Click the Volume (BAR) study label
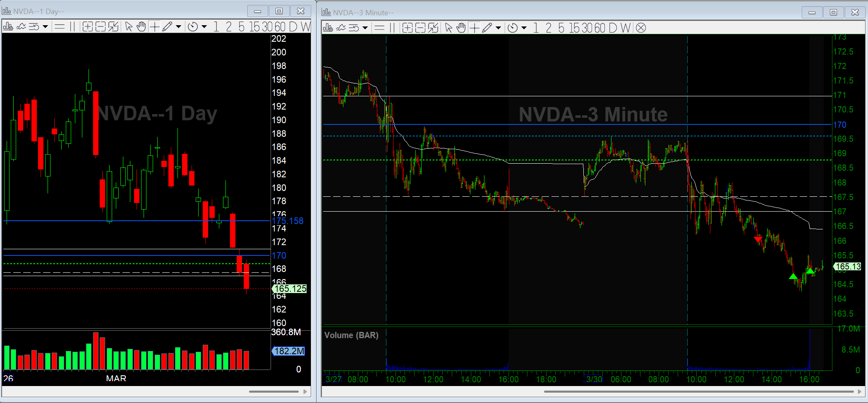Image resolution: width=868 pixels, height=403 pixels. coord(351,335)
